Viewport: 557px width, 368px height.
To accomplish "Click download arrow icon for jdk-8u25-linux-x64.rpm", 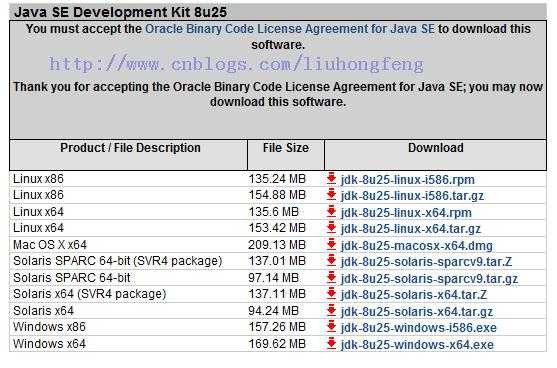I will (x=331, y=212).
